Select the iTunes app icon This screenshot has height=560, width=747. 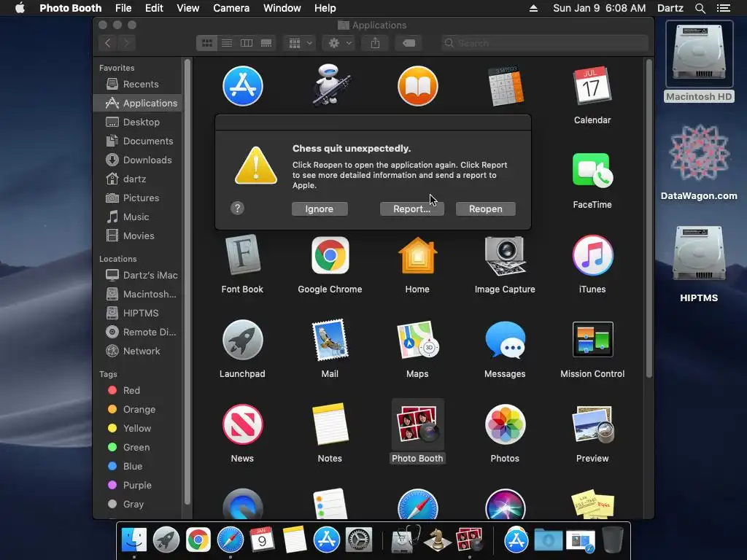point(592,255)
